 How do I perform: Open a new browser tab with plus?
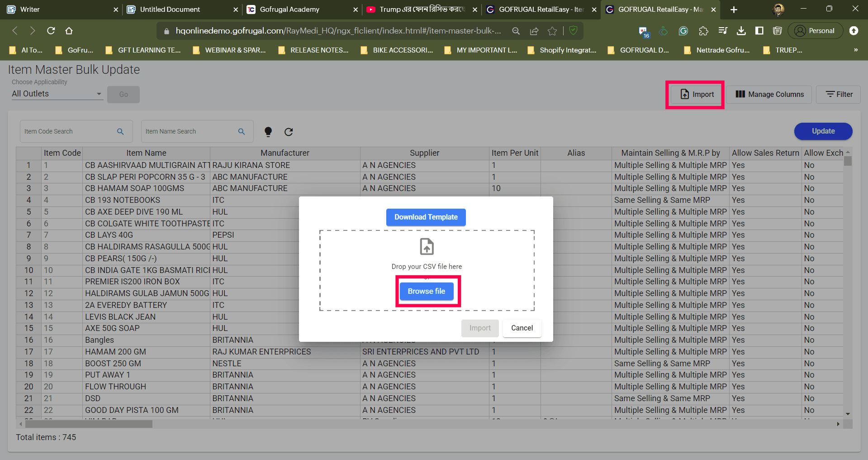[734, 10]
